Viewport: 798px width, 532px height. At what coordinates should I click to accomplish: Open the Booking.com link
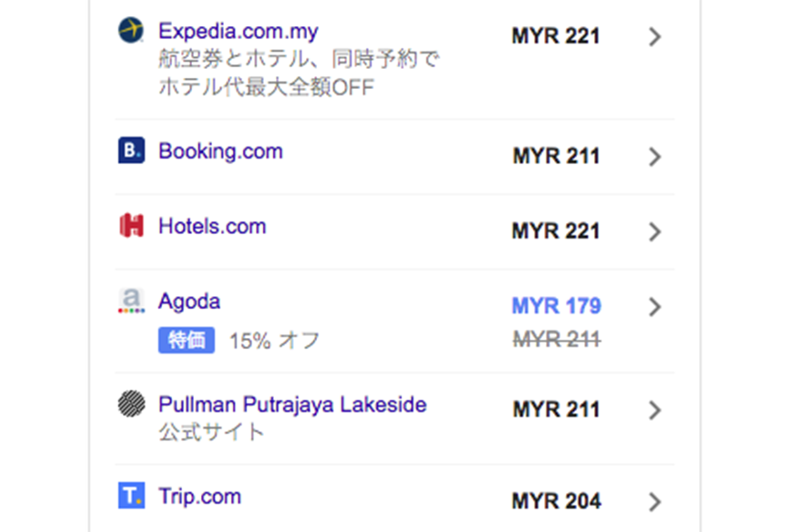[220, 151]
